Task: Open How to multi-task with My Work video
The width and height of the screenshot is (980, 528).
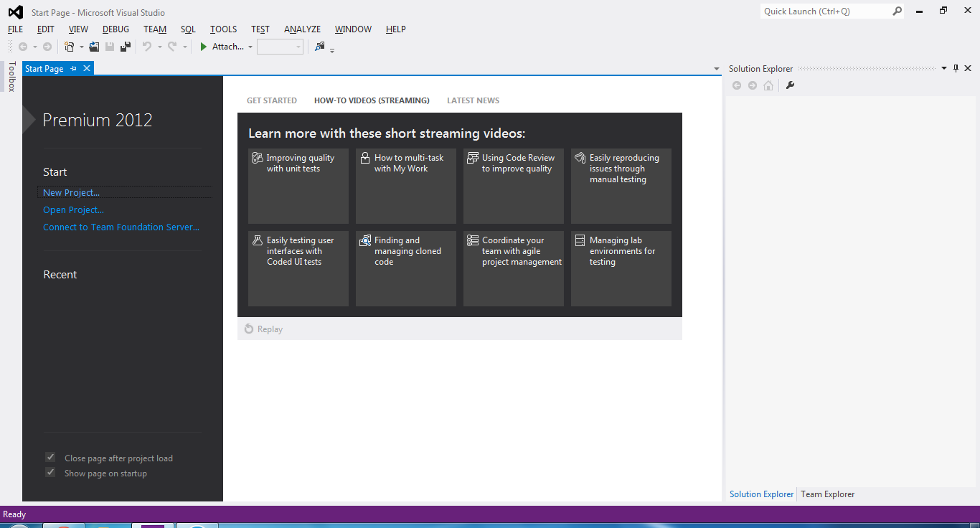Action: pos(406,187)
